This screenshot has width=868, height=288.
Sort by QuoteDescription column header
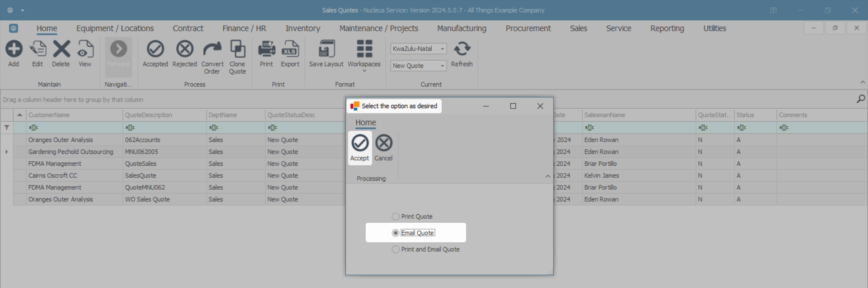point(165,115)
